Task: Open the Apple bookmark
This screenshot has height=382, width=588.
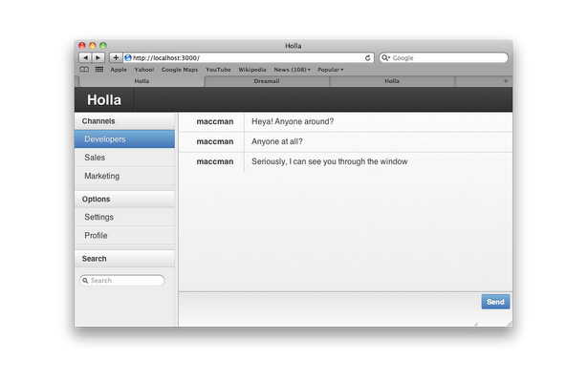Action: click(119, 70)
